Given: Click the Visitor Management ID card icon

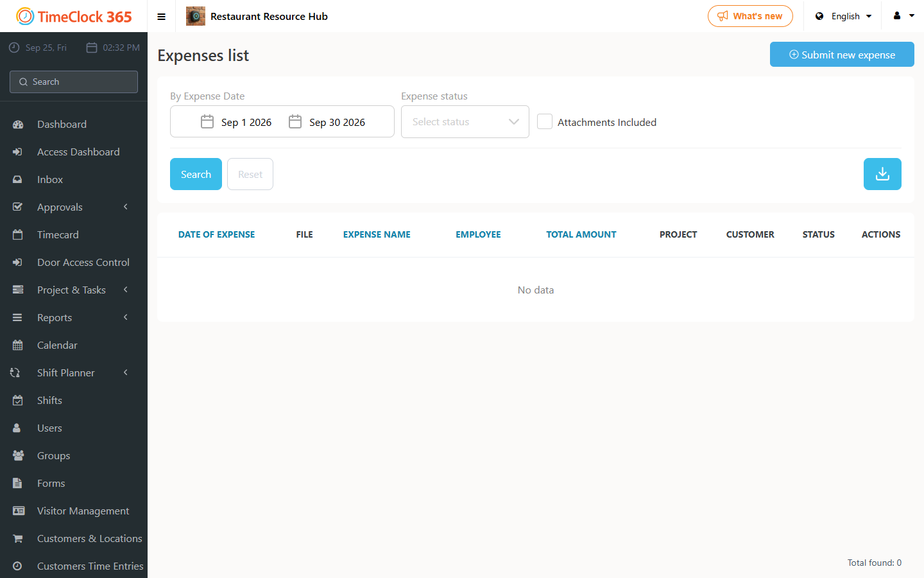Looking at the screenshot, I should coord(18,511).
